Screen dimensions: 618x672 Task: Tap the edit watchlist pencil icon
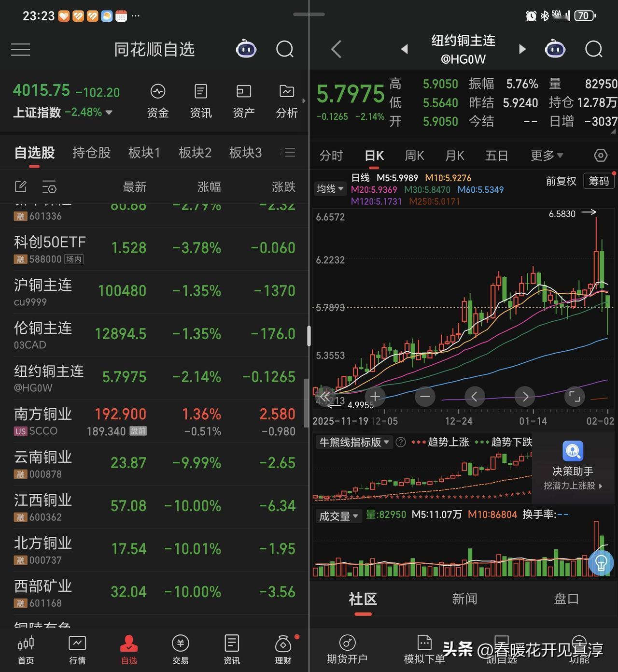click(x=21, y=186)
